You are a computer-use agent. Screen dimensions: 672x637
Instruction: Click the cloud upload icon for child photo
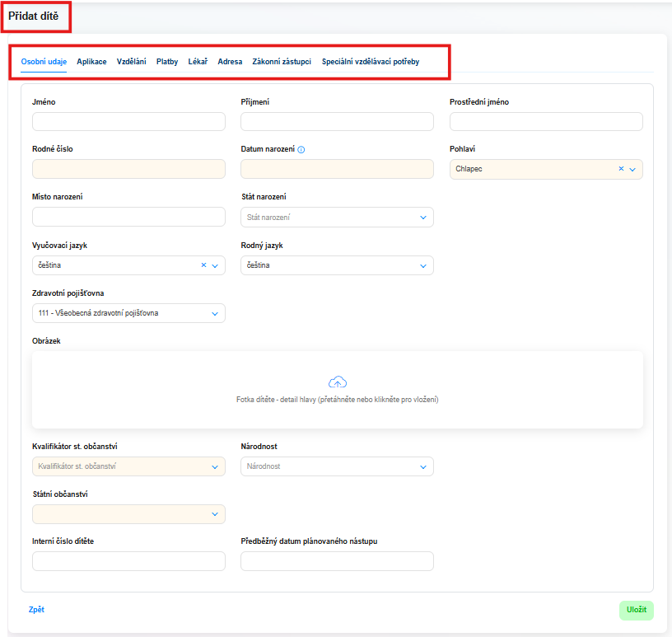click(x=338, y=382)
